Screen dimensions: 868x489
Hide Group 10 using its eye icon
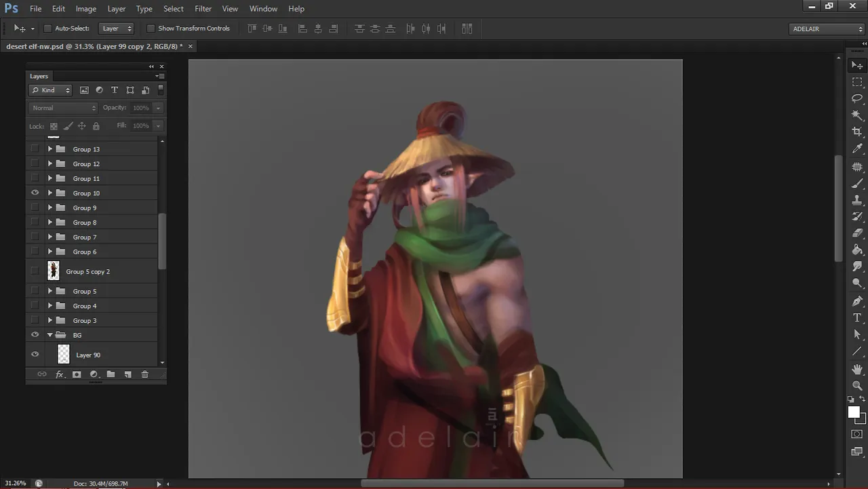[x=35, y=193]
